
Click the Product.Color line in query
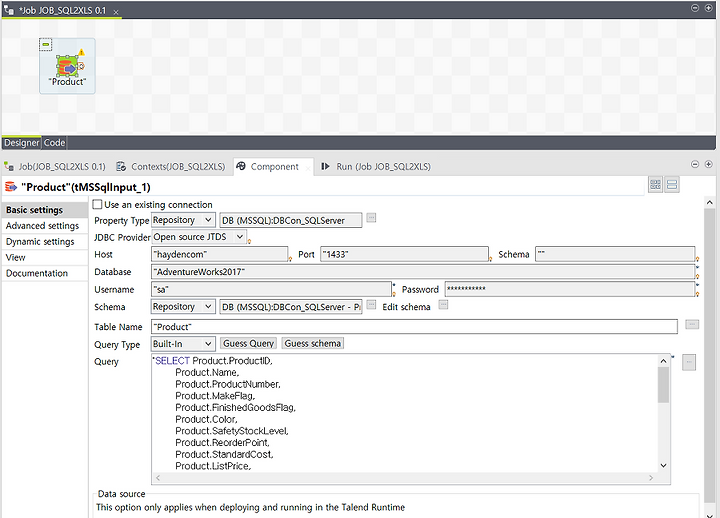(x=206, y=419)
